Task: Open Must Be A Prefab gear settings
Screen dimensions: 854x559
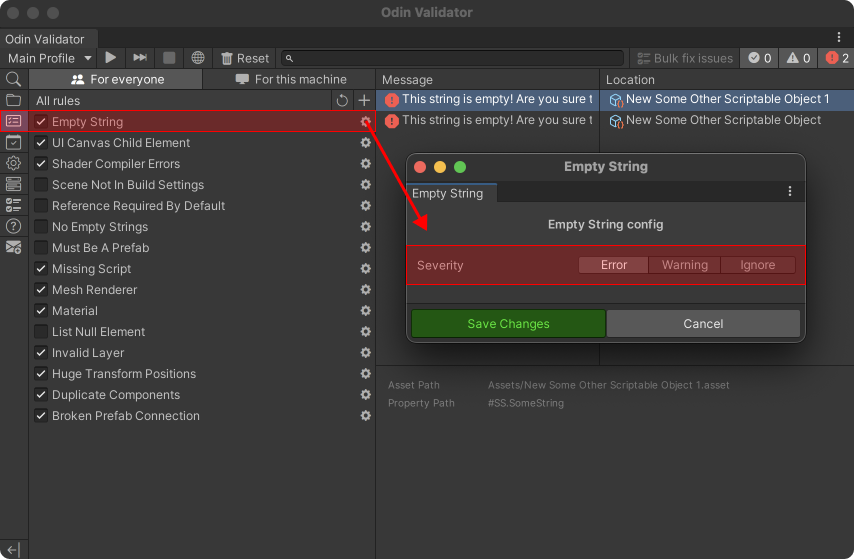Action: tap(365, 247)
